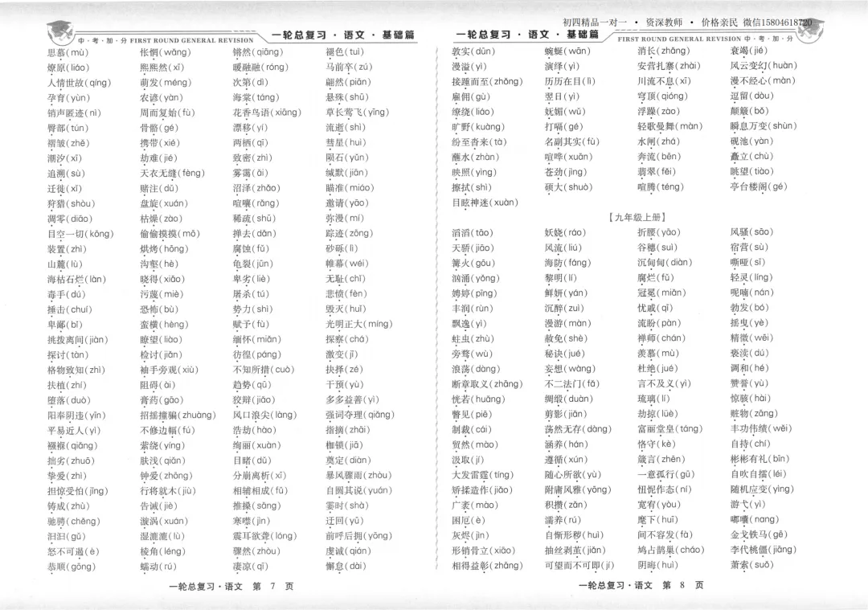Select the 教实(dūn) entry on page 8
This screenshot has height=610, width=868.
471,51
